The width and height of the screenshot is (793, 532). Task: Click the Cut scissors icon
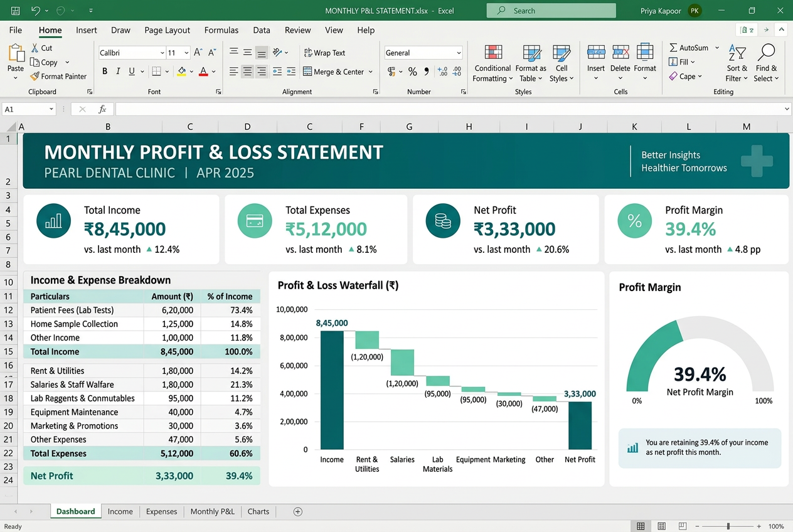[x=35, y=48]
